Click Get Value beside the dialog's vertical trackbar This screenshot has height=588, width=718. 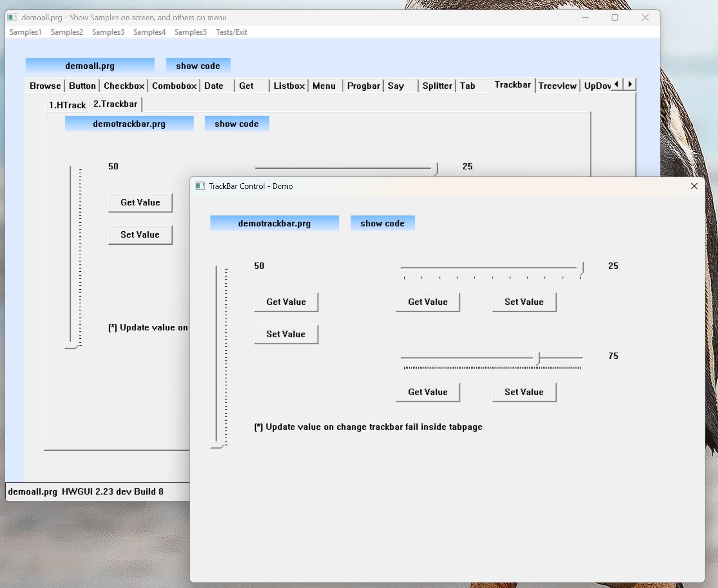286,302
